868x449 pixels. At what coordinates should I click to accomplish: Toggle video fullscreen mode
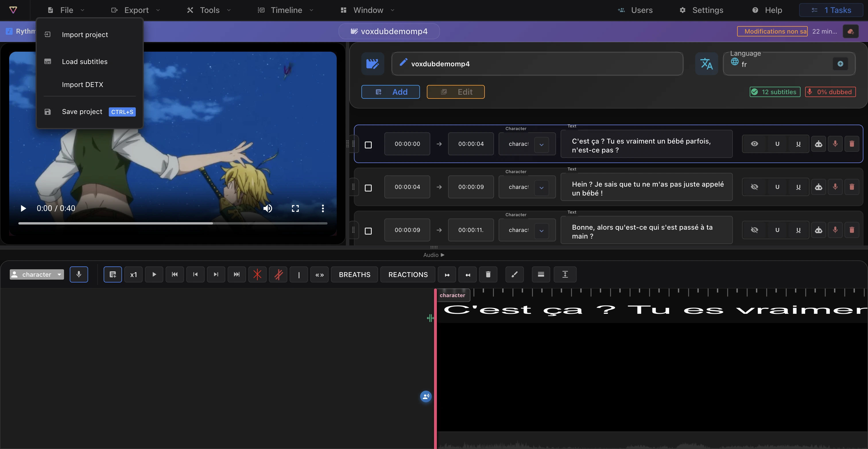[x=295, y=208]
